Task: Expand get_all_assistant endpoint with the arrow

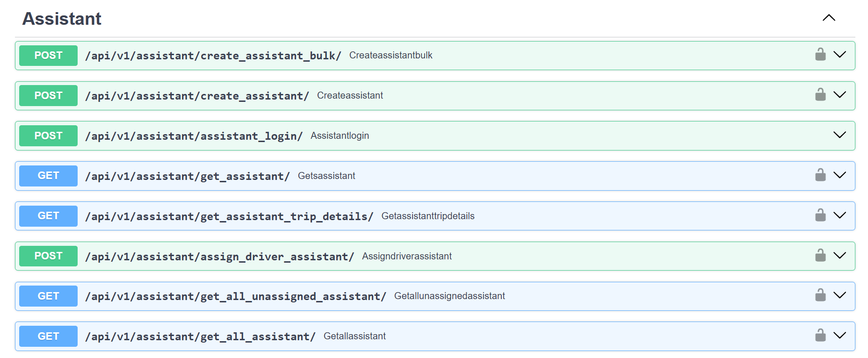Action: tap(839, 336)
